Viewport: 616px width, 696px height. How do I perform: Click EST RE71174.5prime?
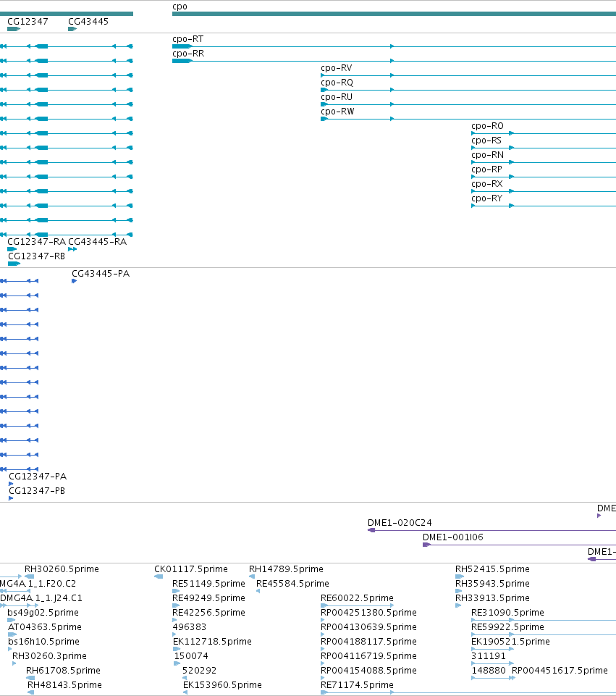357,685
